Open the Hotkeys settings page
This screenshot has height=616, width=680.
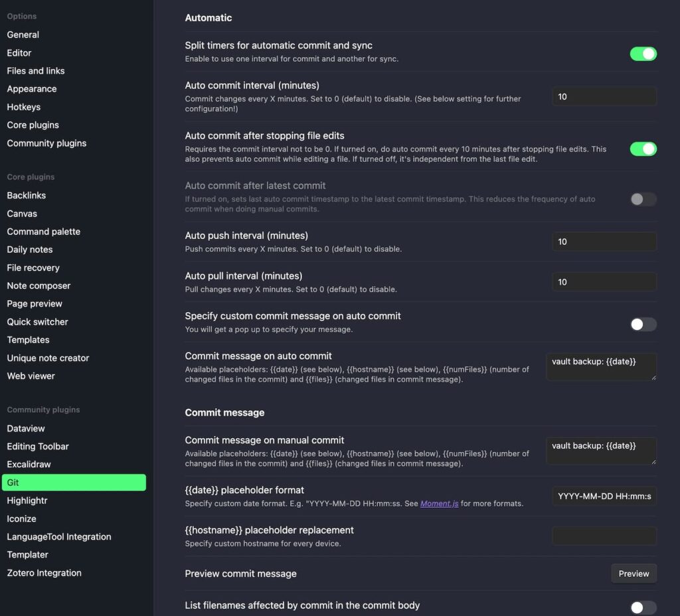coord(23,107)
